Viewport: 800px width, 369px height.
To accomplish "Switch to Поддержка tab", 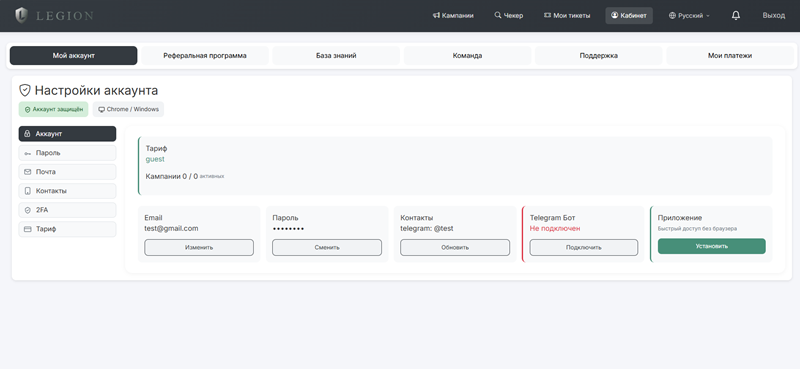I will (x=598, y=56).
